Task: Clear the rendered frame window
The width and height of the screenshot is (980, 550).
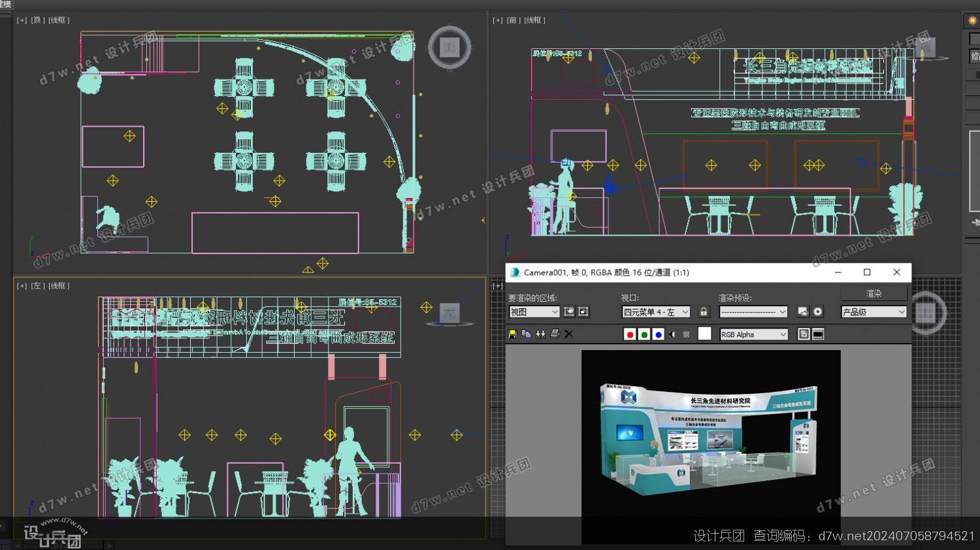Action: 569,334
